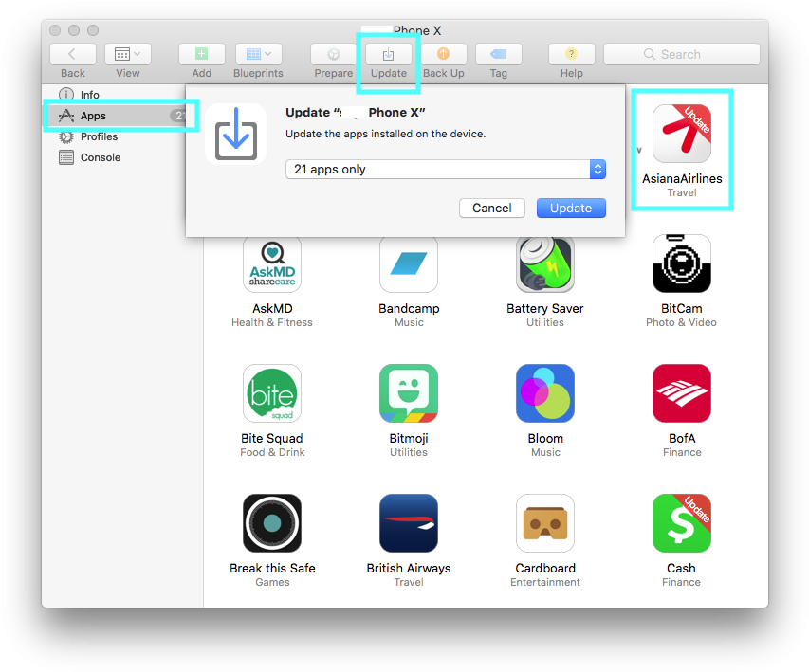
Task: Select the Bite Squad app icon
Action: pyautogui.click(x=272, y=393)
